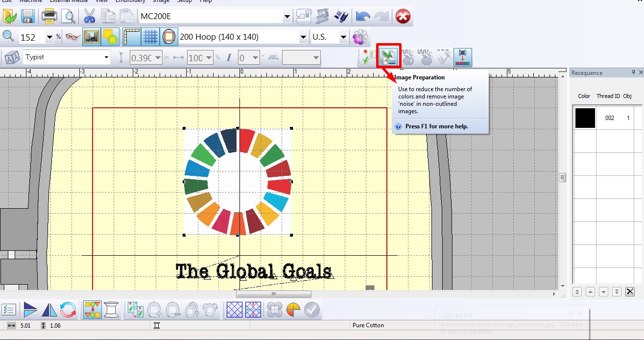This screenshot has width=644, height=340.
Task: Click the grayed needle-and-stitches tool after the apples
Action: click(x=444, y=57)
